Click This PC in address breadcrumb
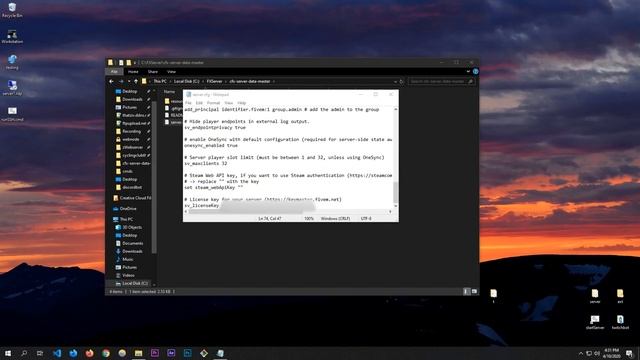640x360 pixels. coord(160,82)
